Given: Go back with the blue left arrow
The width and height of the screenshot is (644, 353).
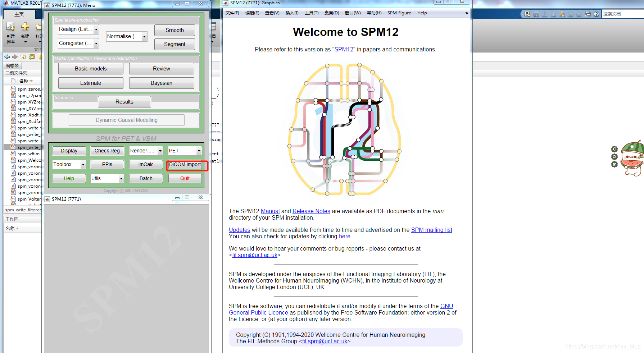Looking at the screenshot, I should (7, 57).
